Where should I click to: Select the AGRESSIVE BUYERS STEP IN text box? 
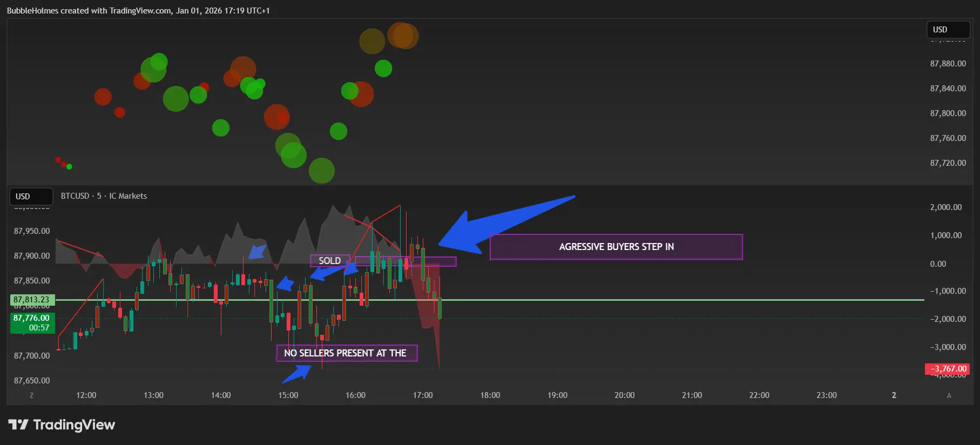(616, 247)
